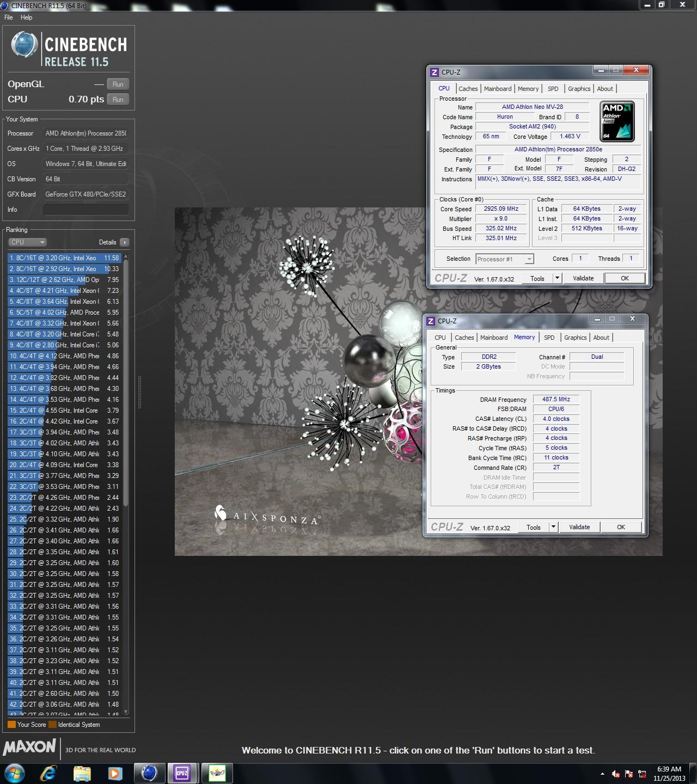Open the CPU ranking dropdown
Viewport: 697px width, 784px height.
27,242
